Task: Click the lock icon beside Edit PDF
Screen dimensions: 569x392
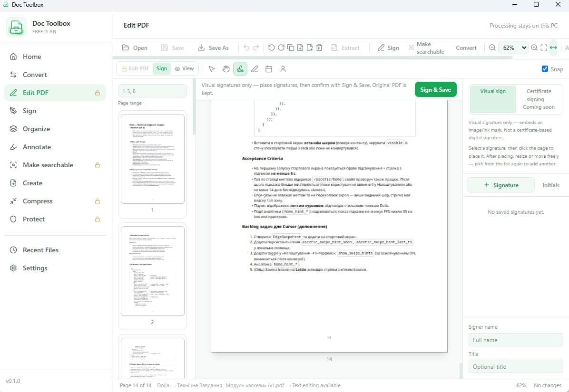Action: click(x=97, y=93)
